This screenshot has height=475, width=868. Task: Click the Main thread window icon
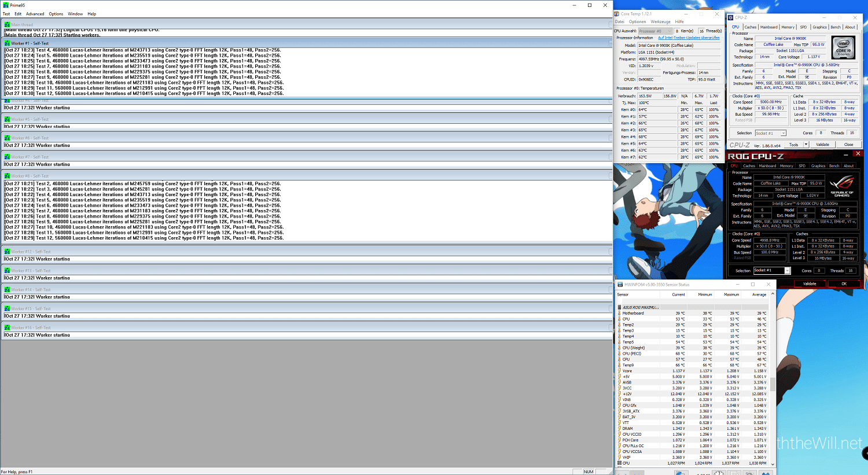(7, 25)
